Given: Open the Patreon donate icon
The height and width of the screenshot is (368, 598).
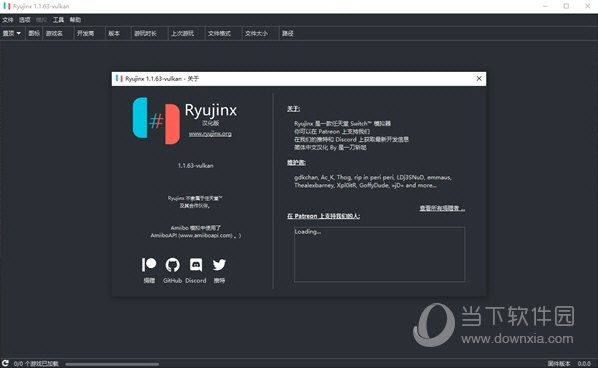Looking at the screenshot, I should pyautogui.click(x=149, y=265).
